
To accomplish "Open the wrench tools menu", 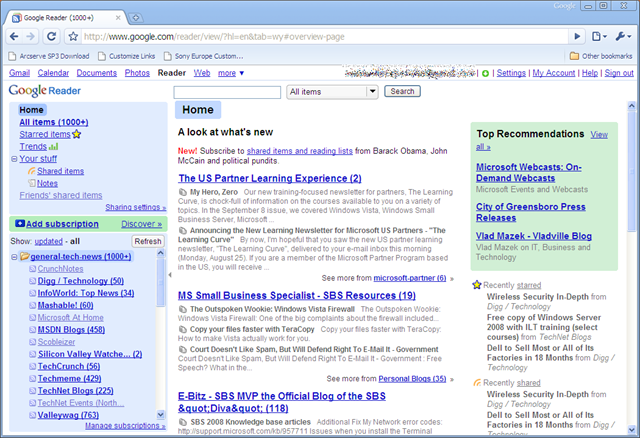I will tap(623, 37).
